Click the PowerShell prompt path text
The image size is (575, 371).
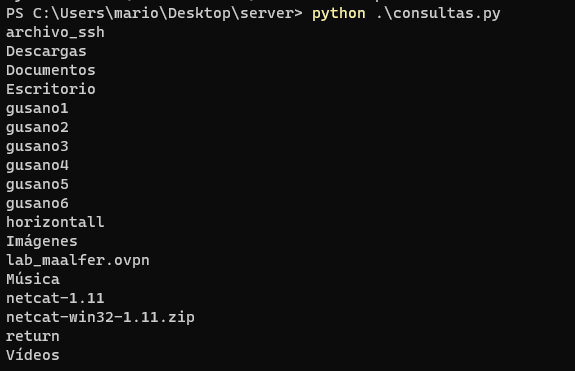[154, 14]
